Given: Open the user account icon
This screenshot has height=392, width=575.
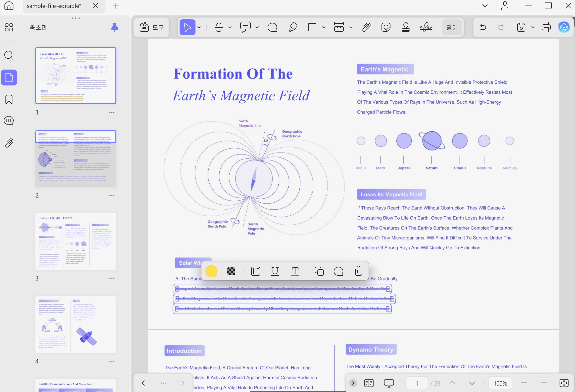Looking at the screenshot, I should 505,5.
